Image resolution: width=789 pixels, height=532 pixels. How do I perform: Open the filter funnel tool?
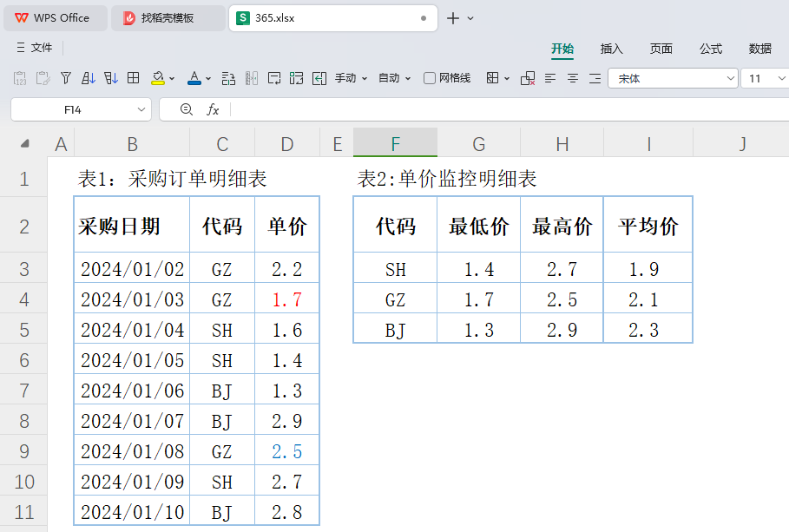coord(65,78)
